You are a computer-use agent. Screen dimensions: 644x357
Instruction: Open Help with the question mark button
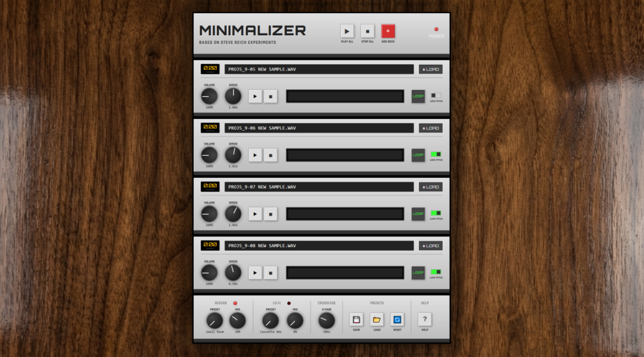coord(425,319)
